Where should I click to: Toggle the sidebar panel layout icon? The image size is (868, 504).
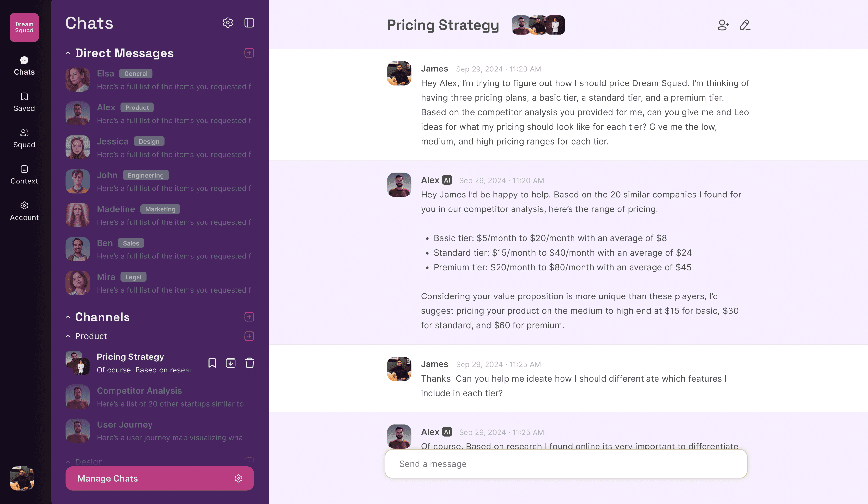pos(249,23)
